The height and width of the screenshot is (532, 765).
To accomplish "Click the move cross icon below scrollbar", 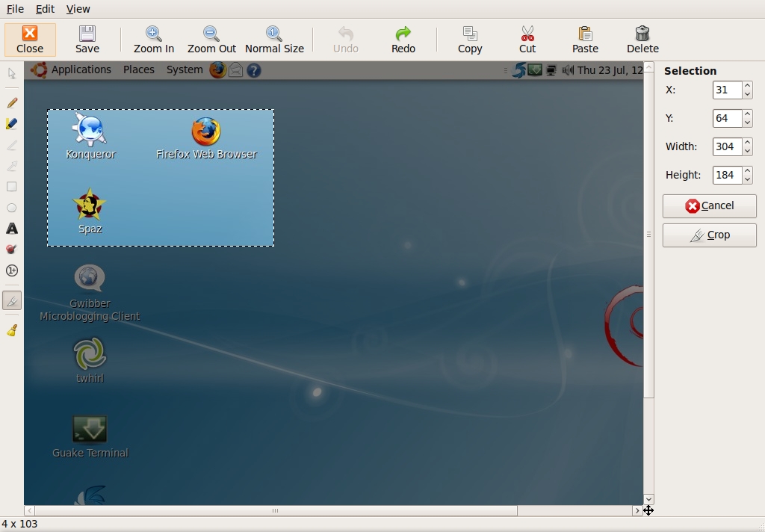I will tap(648, 510).
